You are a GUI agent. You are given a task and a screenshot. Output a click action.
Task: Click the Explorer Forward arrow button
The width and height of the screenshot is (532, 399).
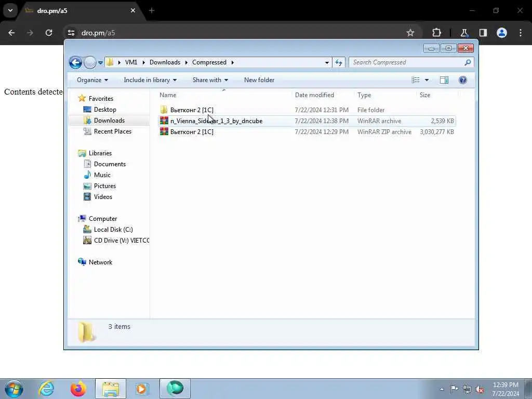[90, 62]
